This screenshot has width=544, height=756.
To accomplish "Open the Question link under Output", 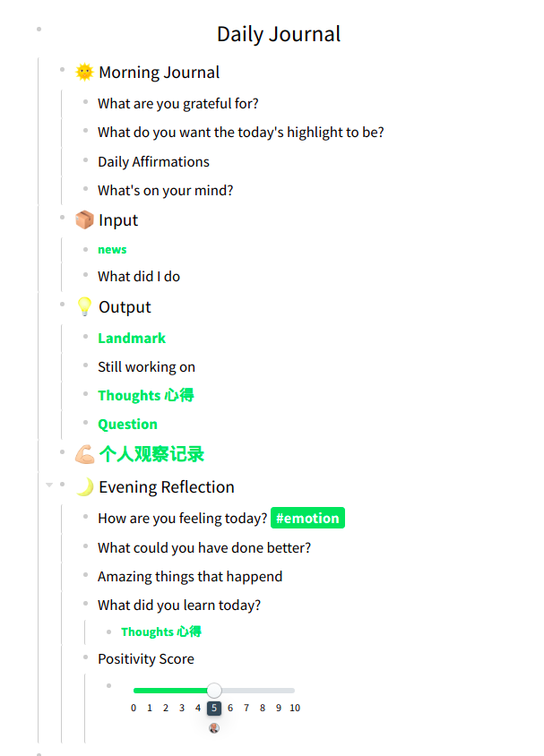I will (127, 425).
